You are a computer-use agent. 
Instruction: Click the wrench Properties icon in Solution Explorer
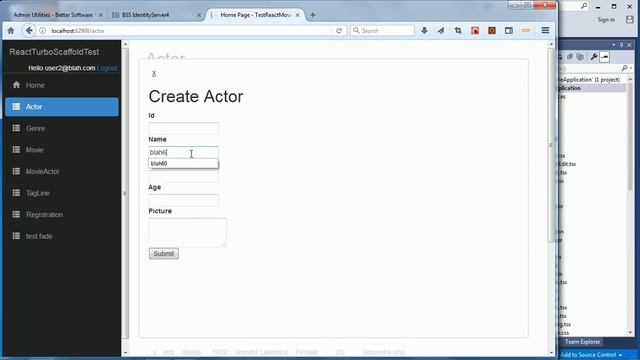(x=594, y=57)
